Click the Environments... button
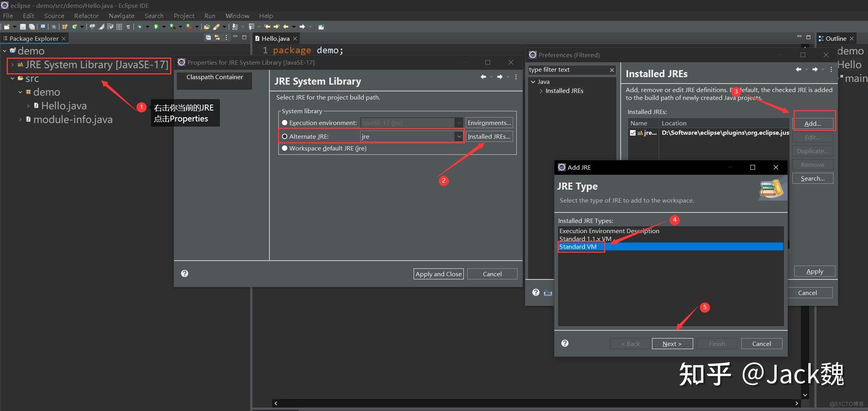Viewport: 868px width, 411px height. click(x=489, y=123)
